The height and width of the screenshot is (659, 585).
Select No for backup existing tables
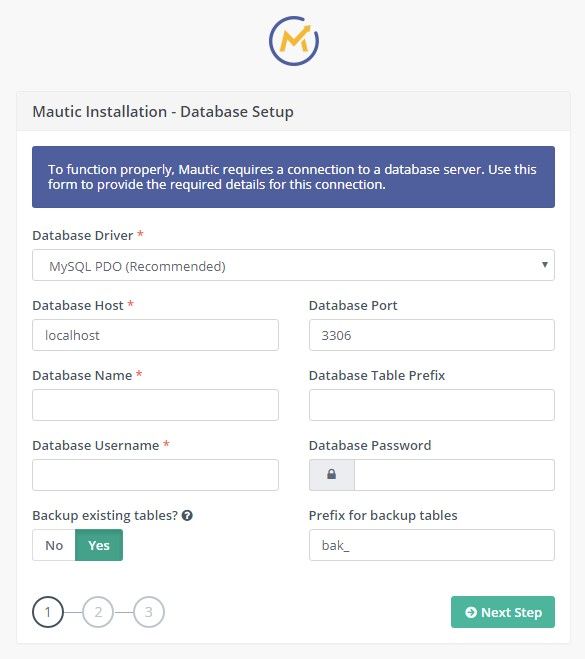(54, 545)
